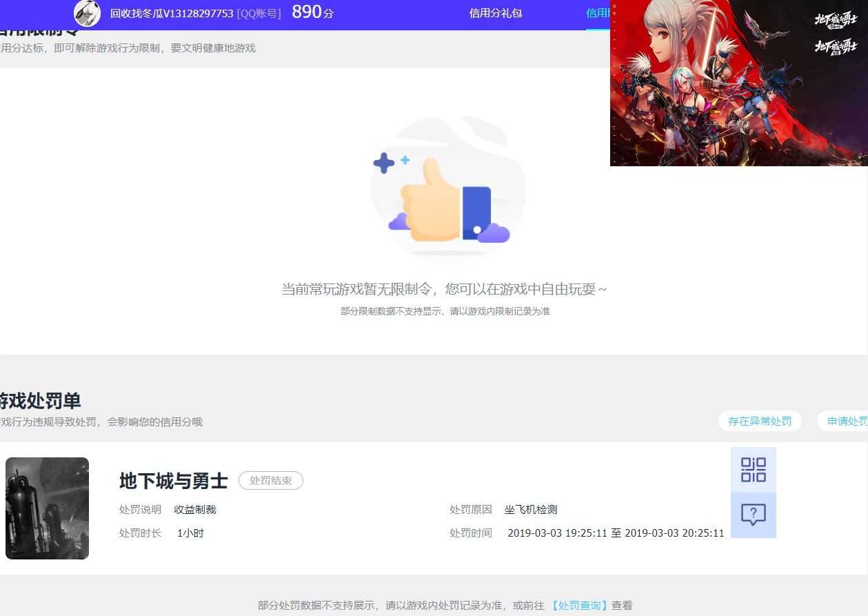The width and height of the screenshot is (868, 616).
Task: Click the thumbs-up illustration
Action: [x=448, y=186]
